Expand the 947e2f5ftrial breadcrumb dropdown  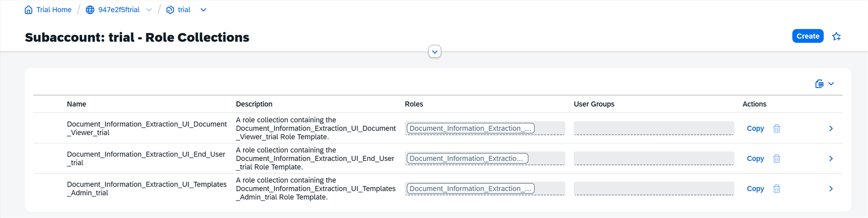(x=149, y=10)
